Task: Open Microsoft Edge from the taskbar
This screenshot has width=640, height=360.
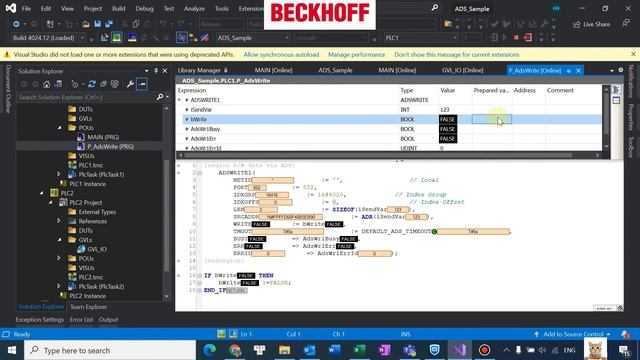Action: pos(210,350)
